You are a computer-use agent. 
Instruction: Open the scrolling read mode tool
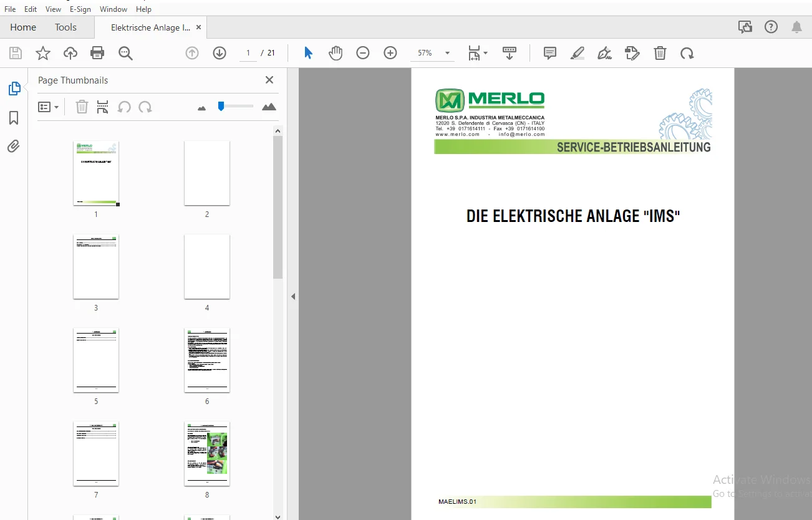[510, 53]
